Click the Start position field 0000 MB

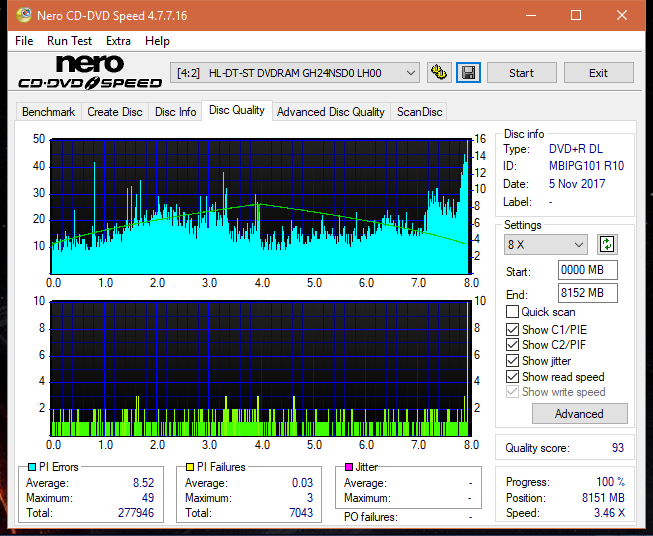coord(588,270)
